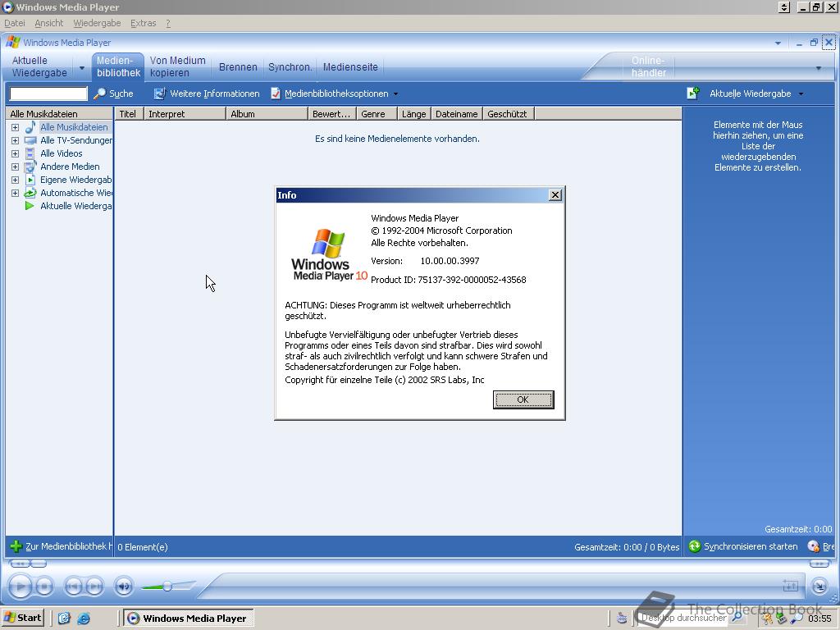This screenshot has height=630, width=840.
Task: Switch to the Brennen tab
Action: click(238, 67)
